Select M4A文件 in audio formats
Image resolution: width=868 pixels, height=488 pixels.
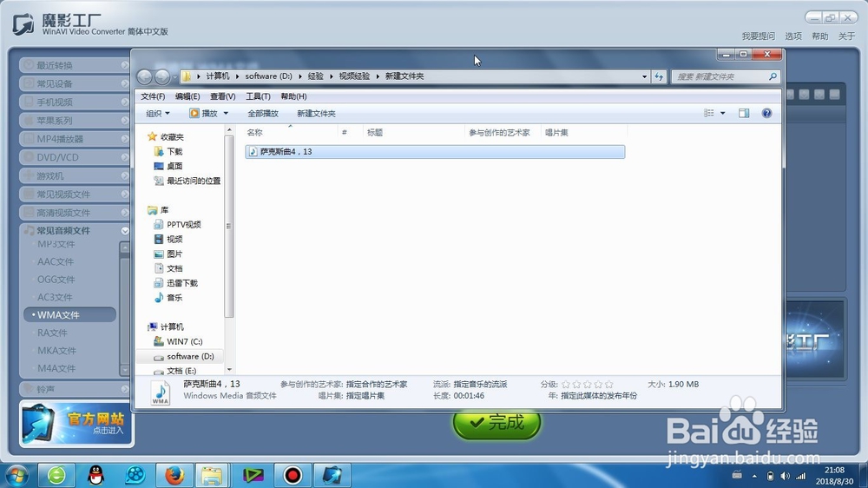[x=56, y=368]
